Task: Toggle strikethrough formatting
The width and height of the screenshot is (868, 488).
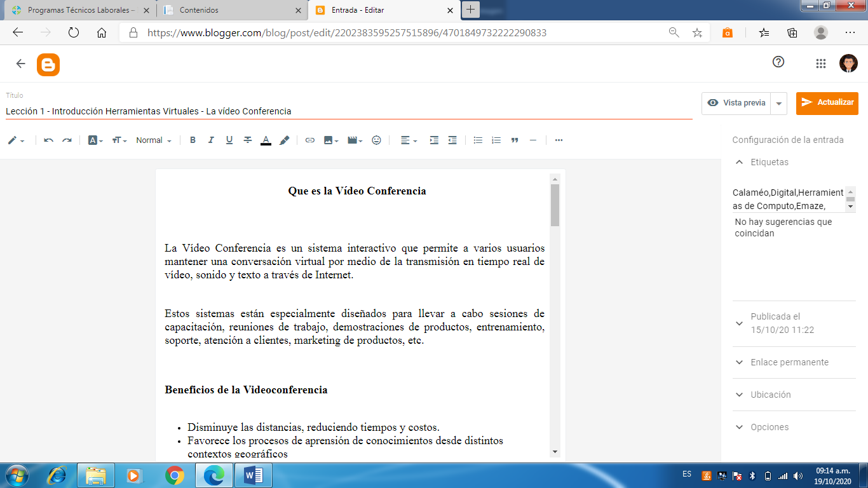Action: pyautogui.click(x=248, y=140)
